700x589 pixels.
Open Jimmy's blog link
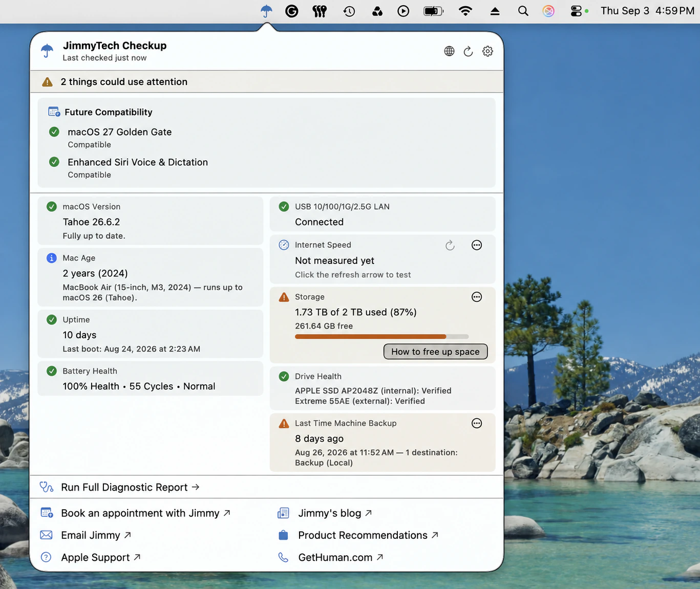[335, 513]
